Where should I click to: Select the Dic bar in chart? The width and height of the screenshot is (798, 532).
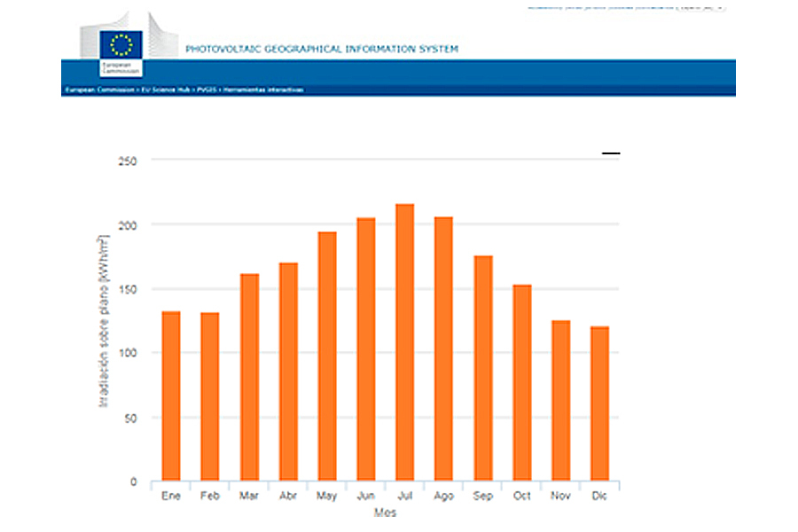pyautogui.click(x=599, y=403)
